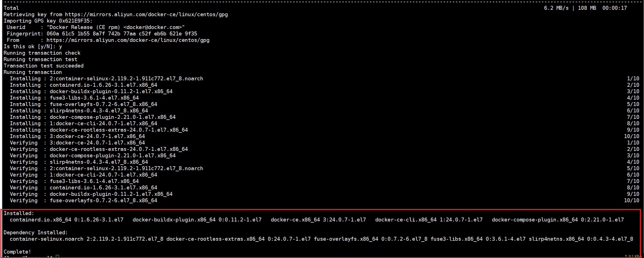The width and height of the screenshot is (644, 258).
Task: Select the 'Importing GPG key 0x621E9F35' line
Action: (48, 21)
